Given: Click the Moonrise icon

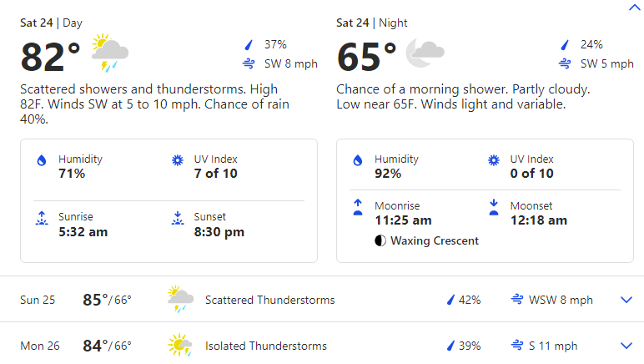Looking at the screenshot, I should (358, 207).
